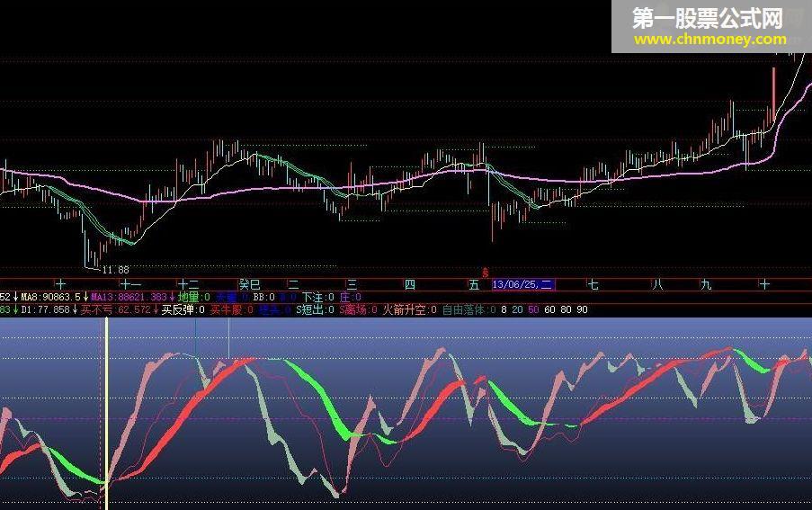812x510 pixels.
Task: Click the MA8:90863.5 indicator value
Action: (50, 297)
